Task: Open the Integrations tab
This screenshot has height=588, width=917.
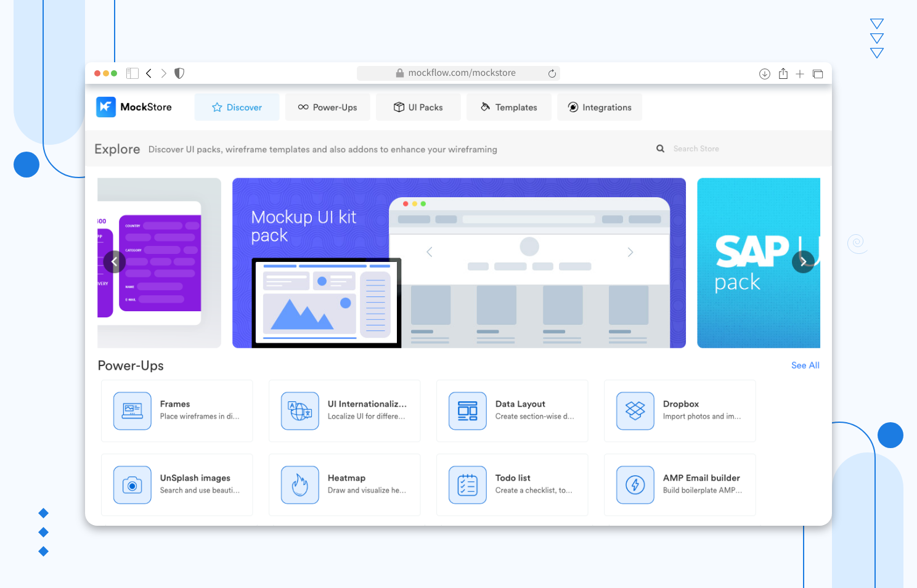Action: (x=599, y=107)
